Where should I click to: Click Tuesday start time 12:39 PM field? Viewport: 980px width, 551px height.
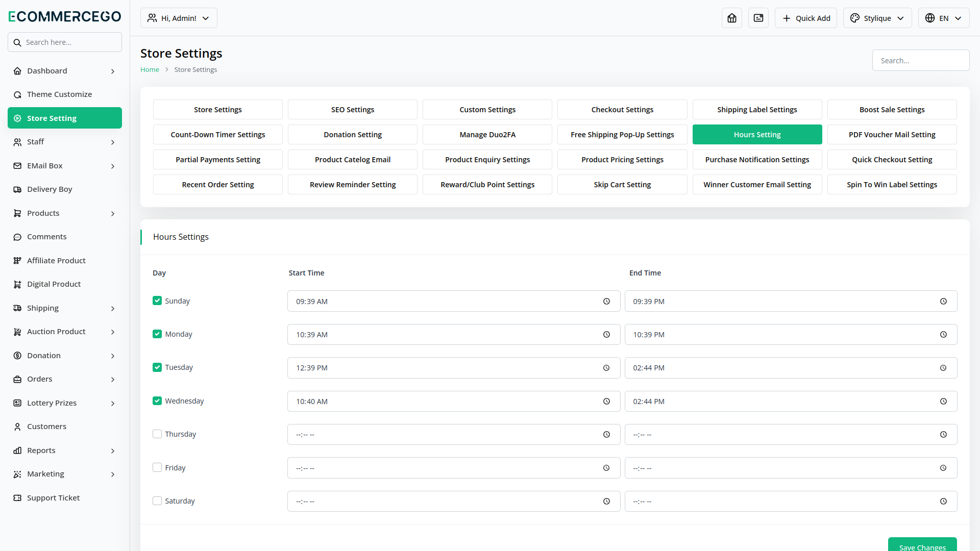[x=454, y=368]
